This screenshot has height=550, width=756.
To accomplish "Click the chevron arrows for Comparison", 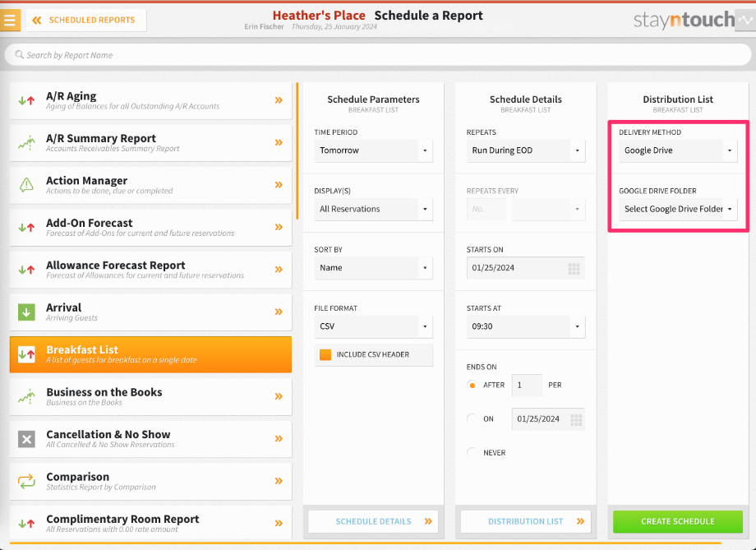I will [279, 481].
